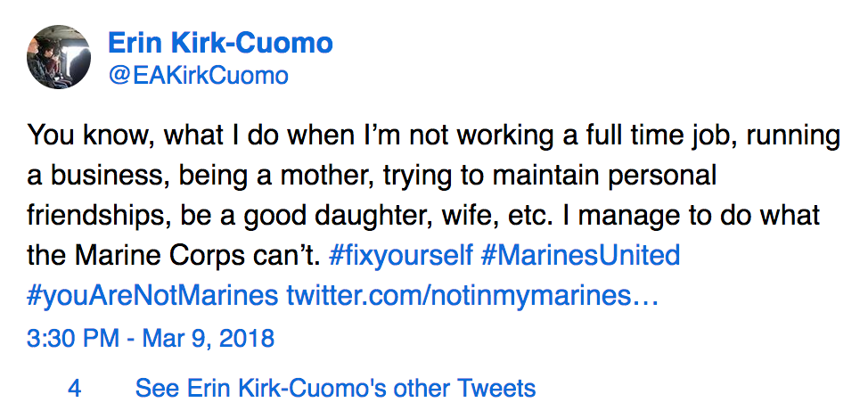The height and width of the screenshot is (419, 868).
Task: Open the Erin Kirk-Cuomo display name link
Action: tap(220, 43)
